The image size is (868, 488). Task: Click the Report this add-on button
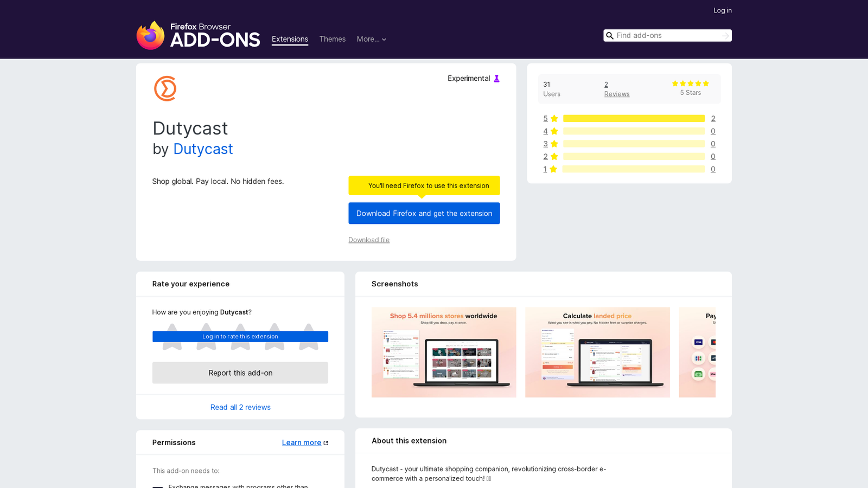[x=240, y=373]
